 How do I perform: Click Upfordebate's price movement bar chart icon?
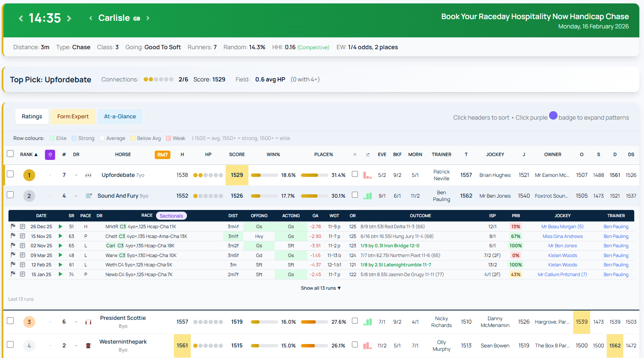coord(367,174)
